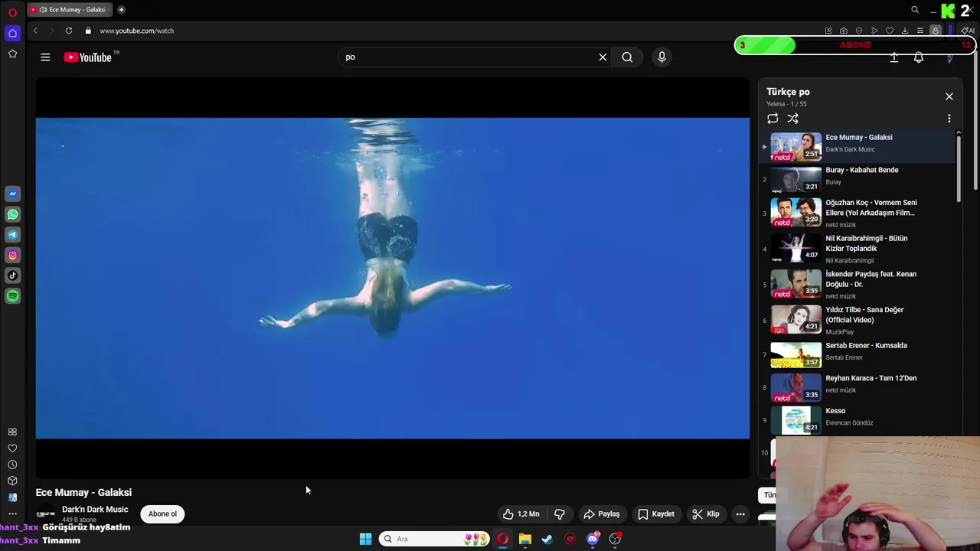Open Opera sidebar WhatsApp

click(x=13, y=214)
